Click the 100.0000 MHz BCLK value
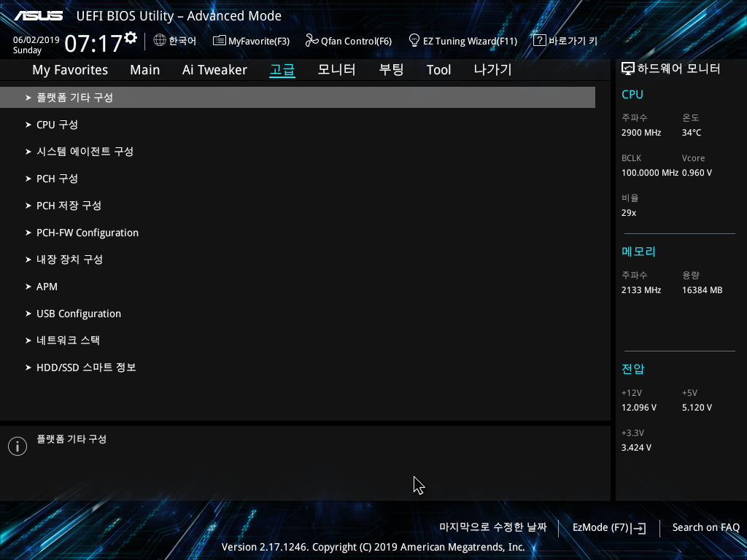 pos(650,173)
